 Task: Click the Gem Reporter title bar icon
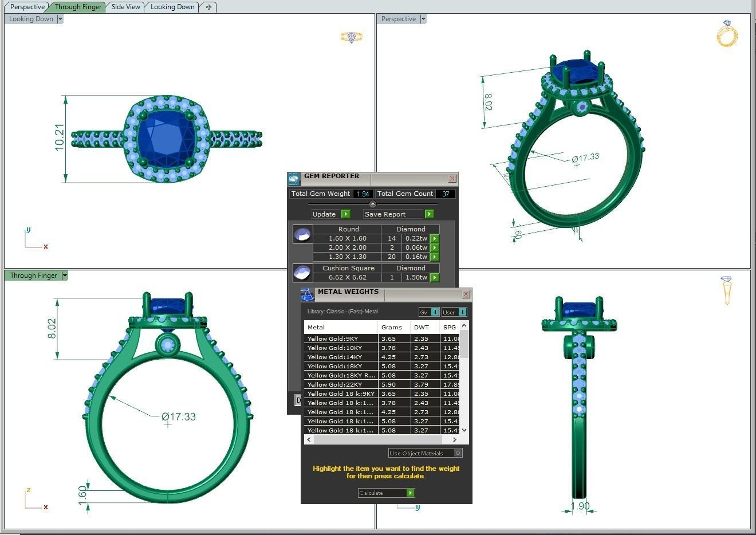pyautogui.click(x=293, y=178)
